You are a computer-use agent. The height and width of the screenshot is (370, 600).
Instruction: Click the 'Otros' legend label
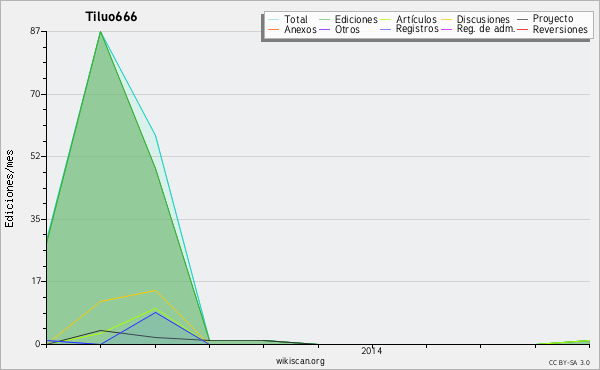pos(347,29)
